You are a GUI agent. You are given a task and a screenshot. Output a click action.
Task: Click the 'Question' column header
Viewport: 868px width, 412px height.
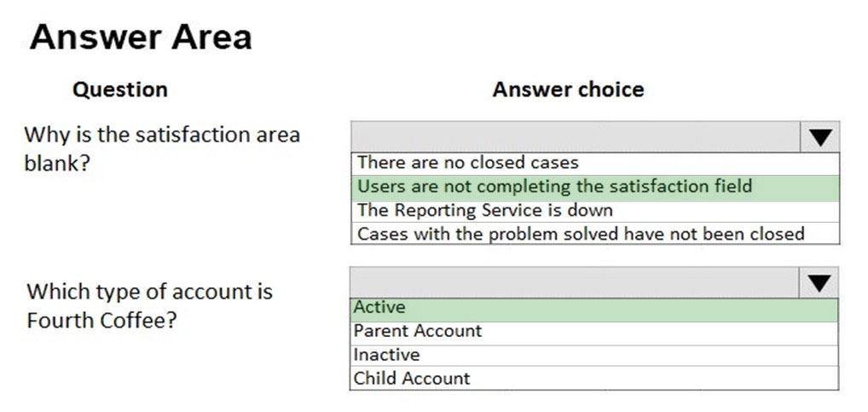[120, 90]
